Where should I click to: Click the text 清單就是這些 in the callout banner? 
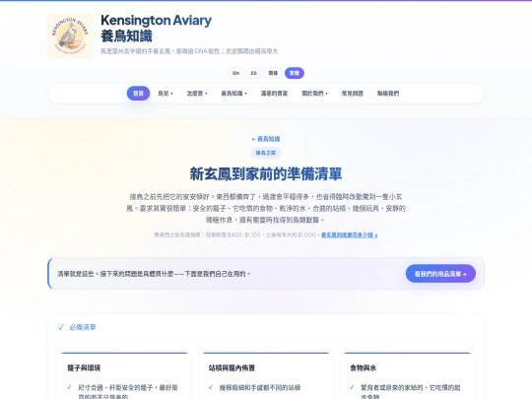coord(75,274)
